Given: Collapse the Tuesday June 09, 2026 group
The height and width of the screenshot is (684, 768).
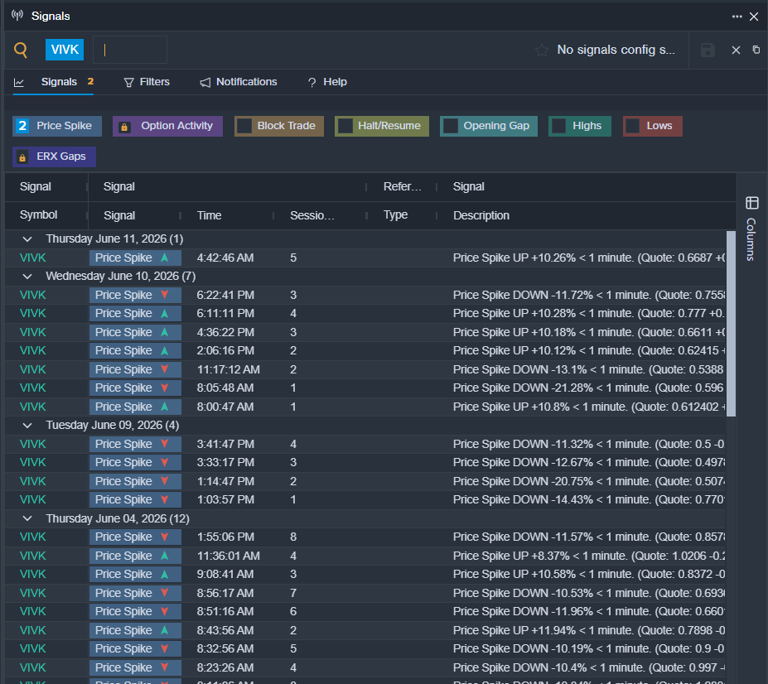Looking at the screenshot, I should (x=27, y=425).
